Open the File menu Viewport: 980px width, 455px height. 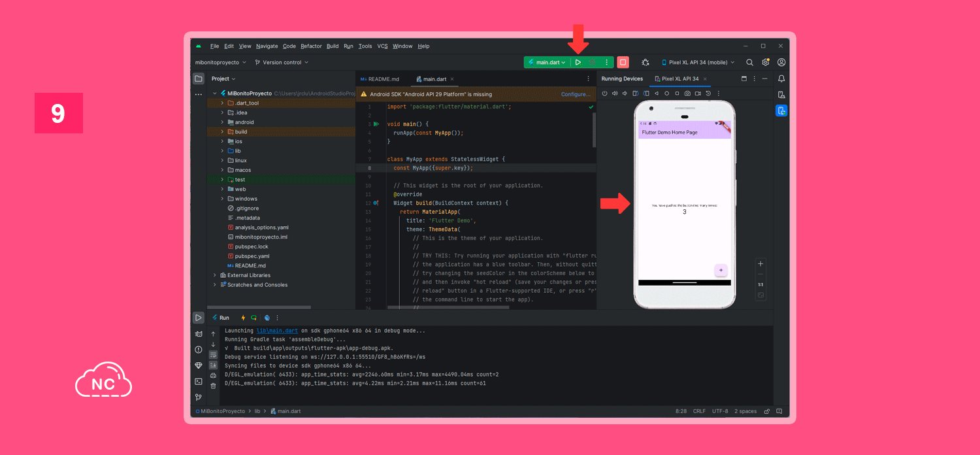point(214,46)
